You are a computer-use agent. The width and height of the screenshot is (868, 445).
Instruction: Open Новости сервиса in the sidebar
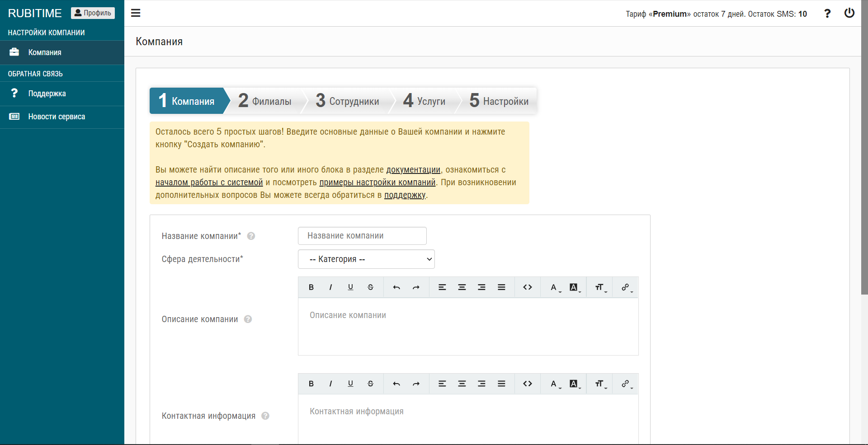pos(62,117)
